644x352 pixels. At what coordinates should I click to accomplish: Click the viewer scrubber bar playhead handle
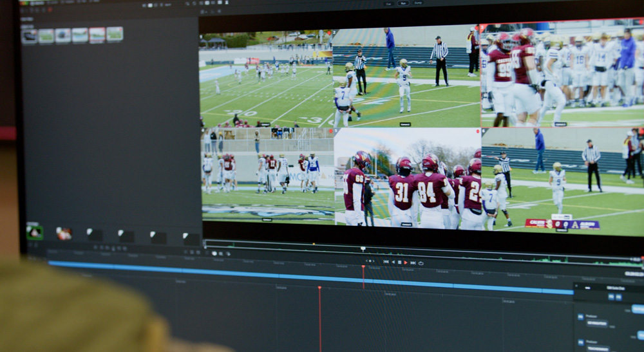tap(363, 248)
